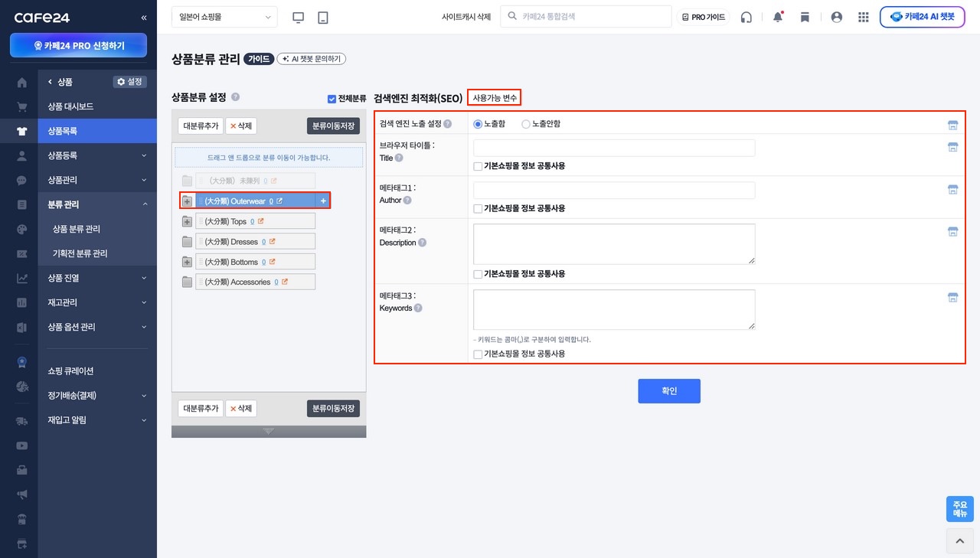Click the plus icon on Outerwear row
Image resolution: width=980 pixels, height=558 pixels.
pyautogui.click(x=323, y=201)
